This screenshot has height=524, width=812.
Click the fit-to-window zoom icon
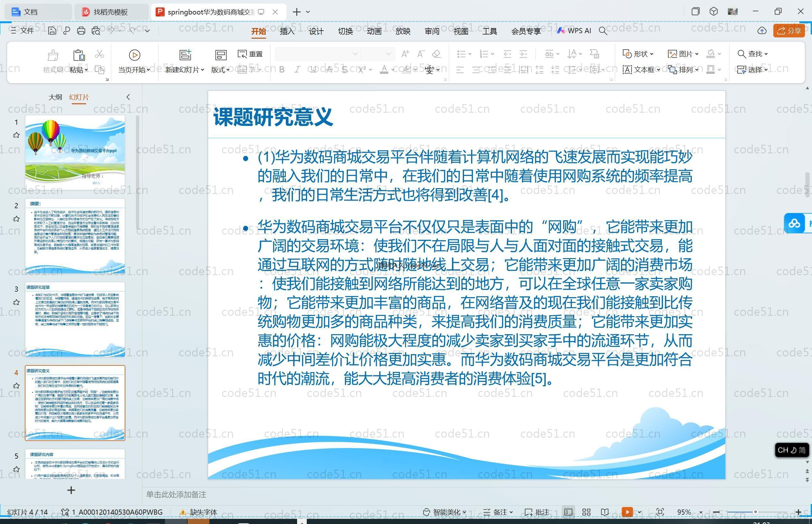tap(660, 512)
